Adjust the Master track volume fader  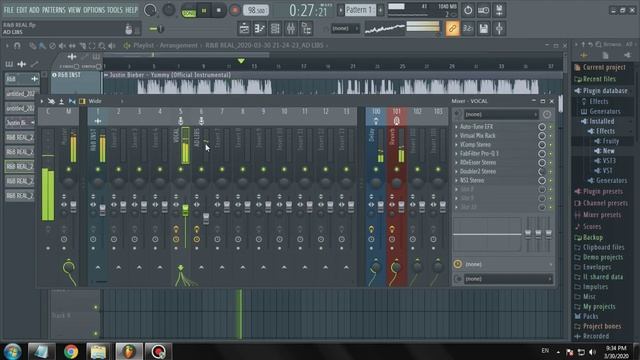[x=73, y=207]
